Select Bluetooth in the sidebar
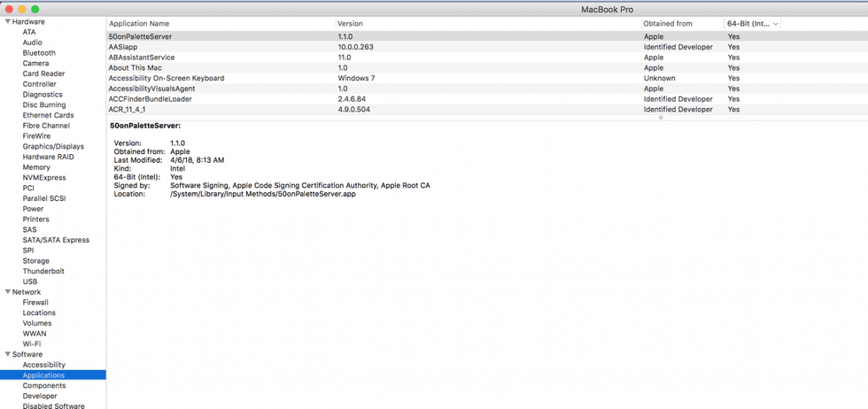The width and height of the screenshot is (868, 409). [x=39, y=53]
